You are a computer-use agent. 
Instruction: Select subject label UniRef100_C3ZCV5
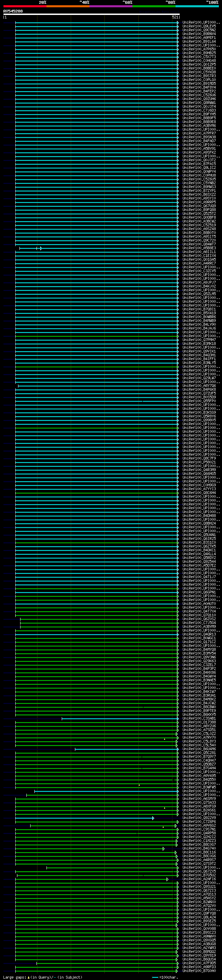coord(199,271)
